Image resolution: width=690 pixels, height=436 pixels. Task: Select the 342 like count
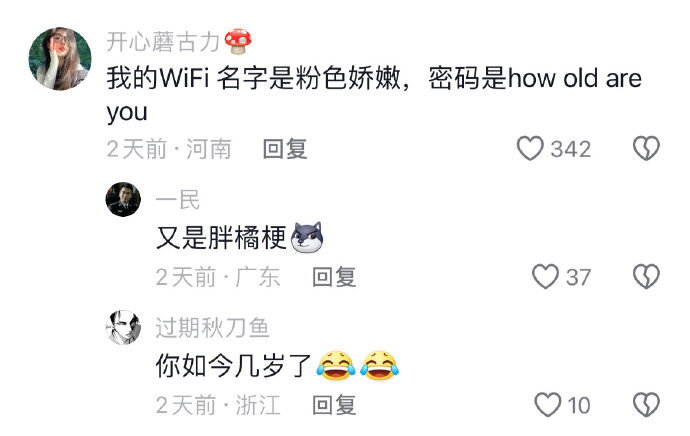click(571, 149)
